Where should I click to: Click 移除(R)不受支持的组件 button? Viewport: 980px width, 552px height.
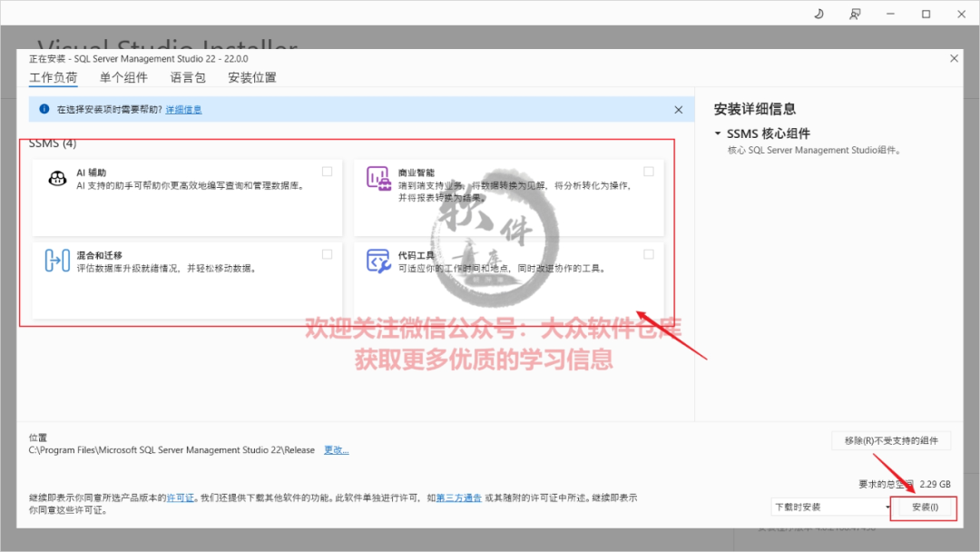click(x=891, y=440)
